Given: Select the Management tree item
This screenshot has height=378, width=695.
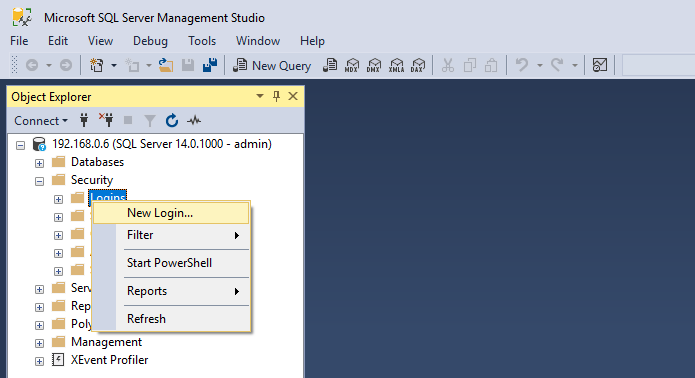Looking at the screenshot, I should tap(106, 342).
